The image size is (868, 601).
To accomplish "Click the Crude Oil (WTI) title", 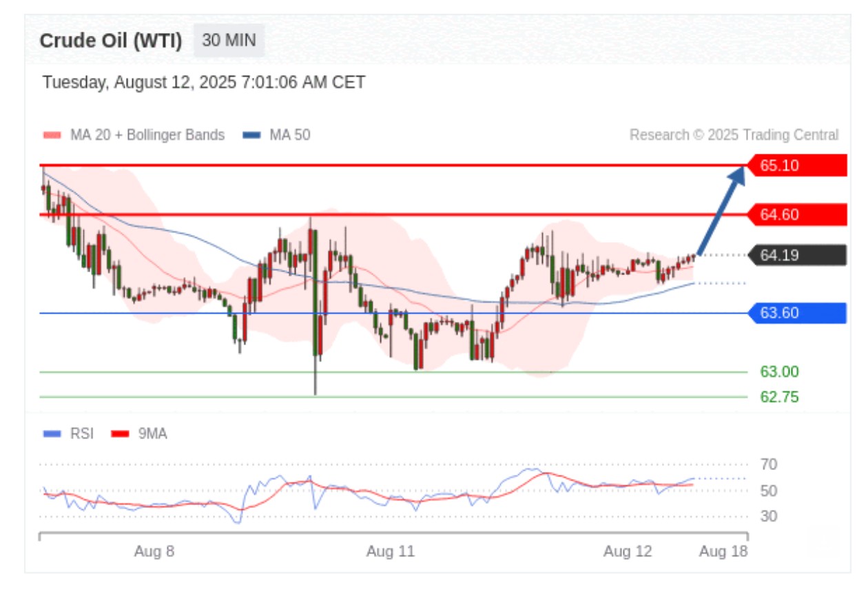I will [111, 41].
